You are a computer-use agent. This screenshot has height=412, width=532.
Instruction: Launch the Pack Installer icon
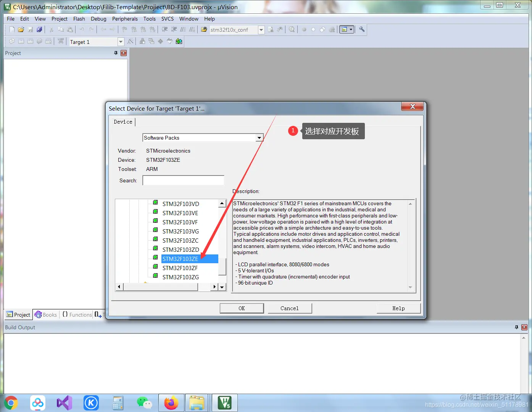(x=179, y=41)
